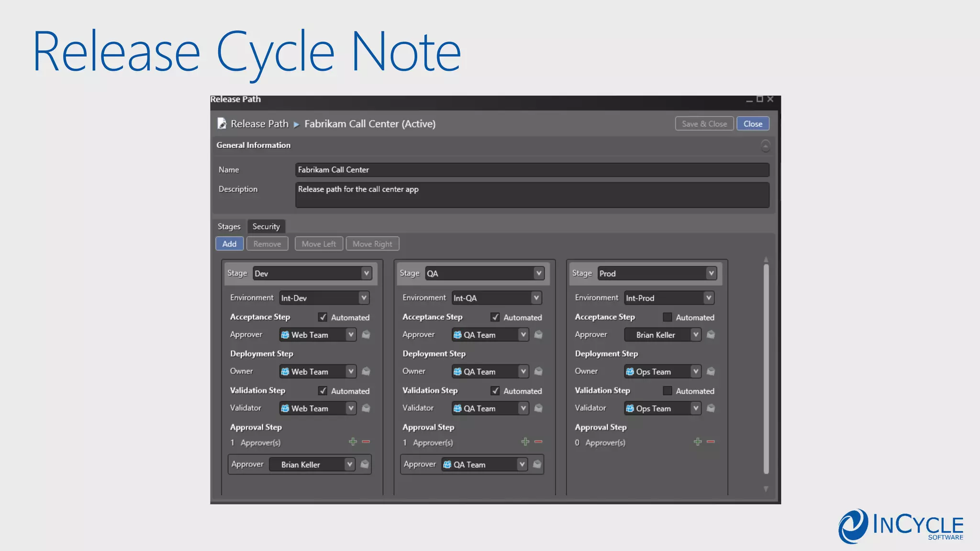980x551 pixels.
Task: Enable Automated for Prod Validation Step
Action: pos(668,391)
